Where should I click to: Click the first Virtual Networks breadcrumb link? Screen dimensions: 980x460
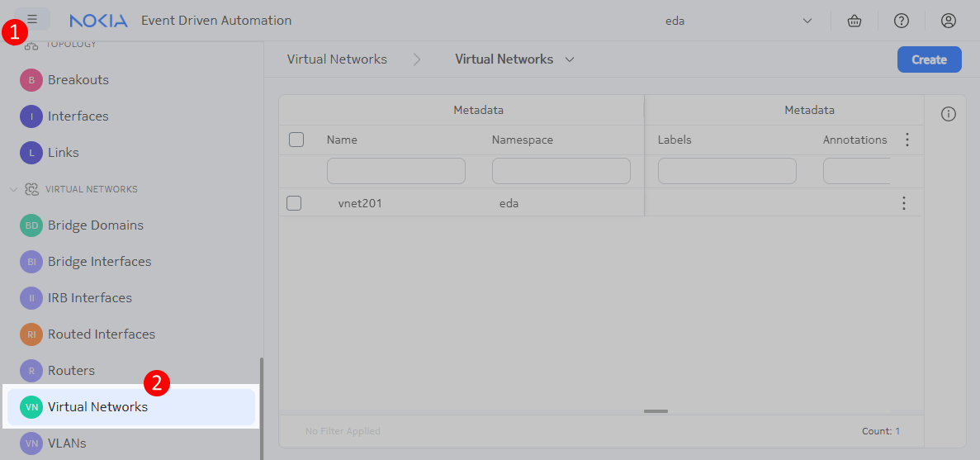click(x=337, y=59)
